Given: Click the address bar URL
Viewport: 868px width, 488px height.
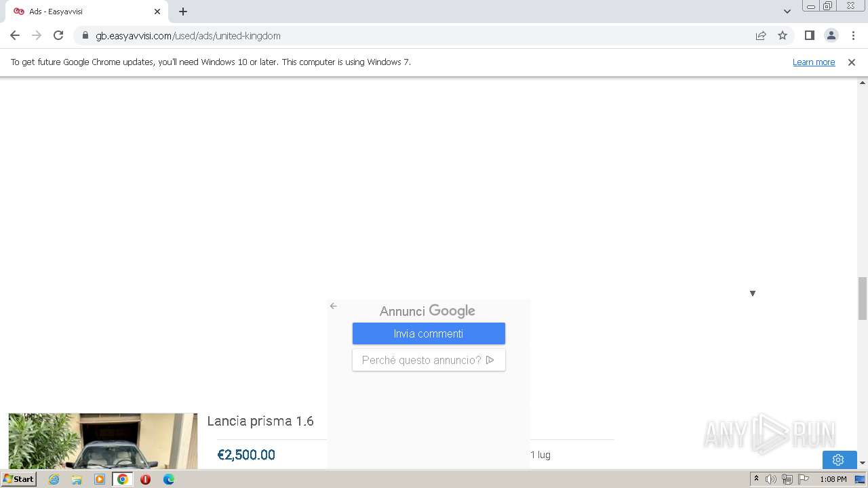Looking at the screenshot, I should tap(188, 35).
